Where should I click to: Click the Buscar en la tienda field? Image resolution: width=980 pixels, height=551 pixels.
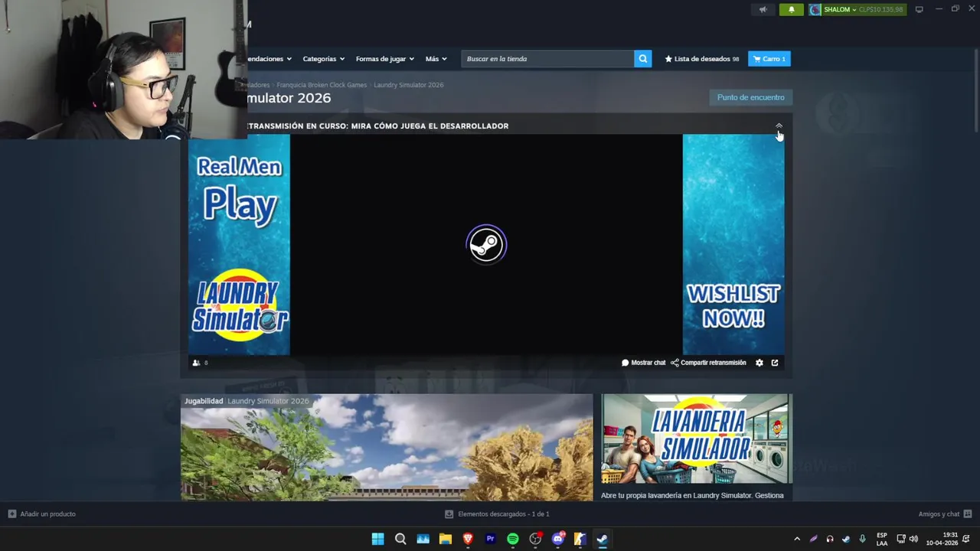pyautogui.click(x=547, y=59)
